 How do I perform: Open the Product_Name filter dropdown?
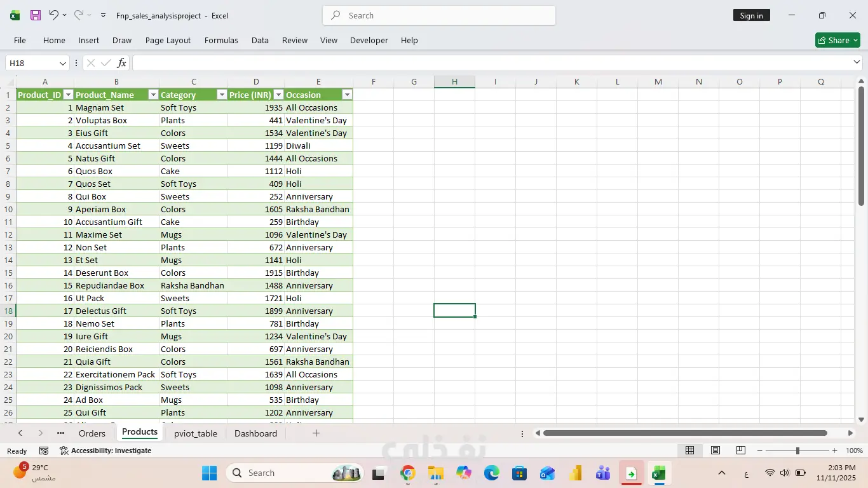[153, 95]
